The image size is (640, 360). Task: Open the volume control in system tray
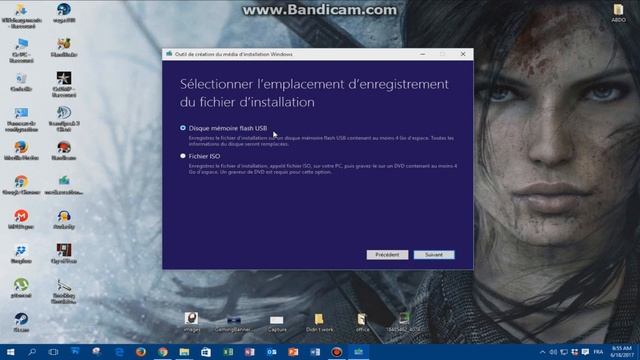(x=553, y=352)
